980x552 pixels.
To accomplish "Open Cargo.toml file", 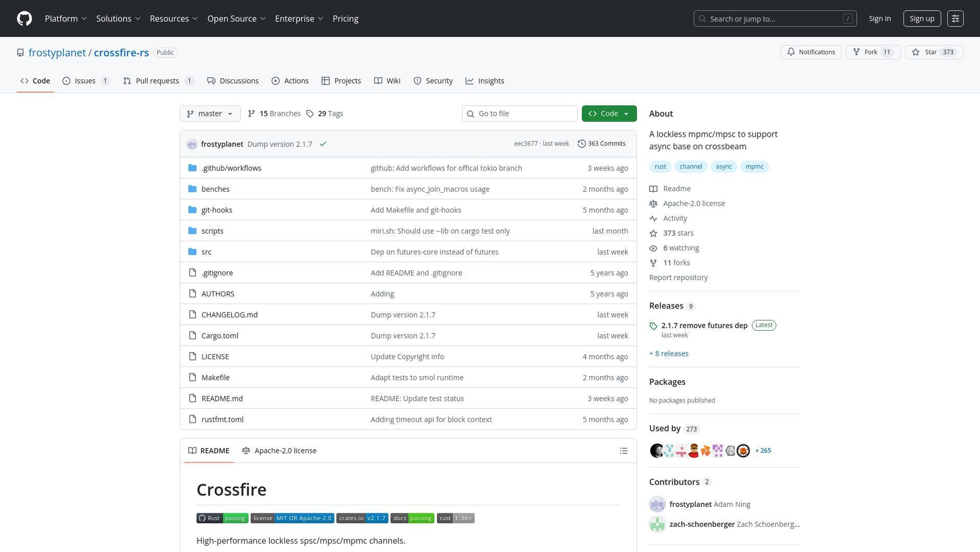I will coord(219,335).
